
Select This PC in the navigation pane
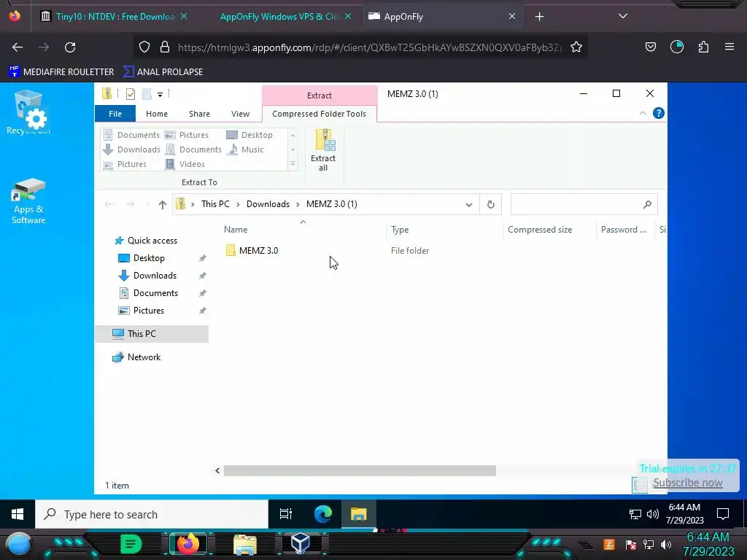(152, 334)
